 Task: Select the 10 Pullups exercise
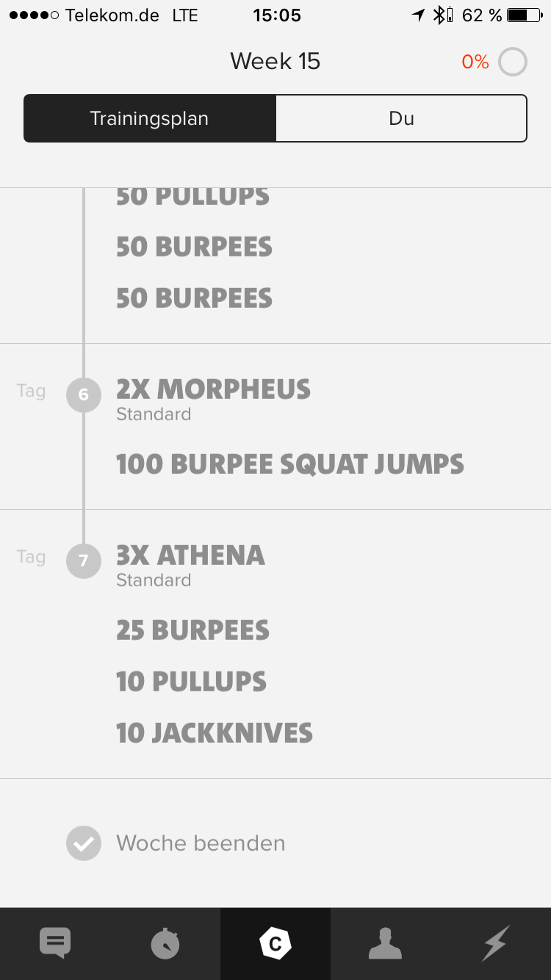click(191, 682)
